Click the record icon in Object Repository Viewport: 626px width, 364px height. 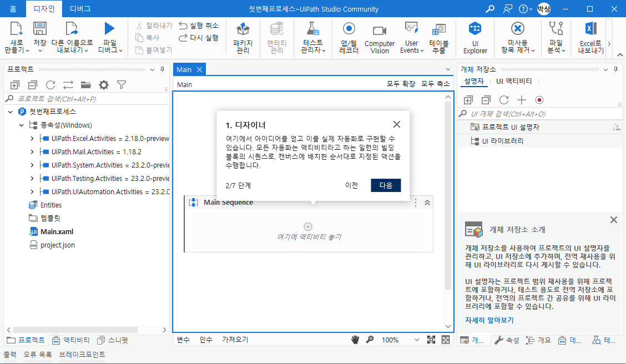539,100
